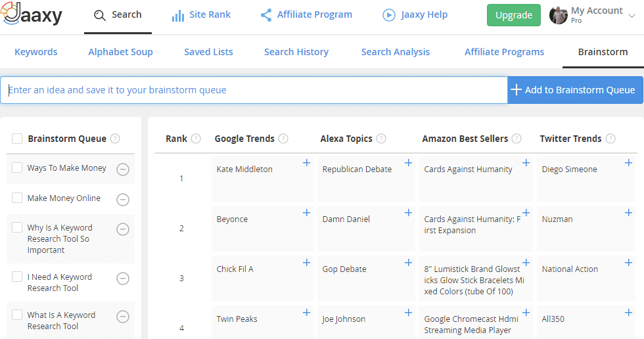The width and height of the screenshot is (644, 339).
Task: Open Jaaxy Help link
Action: point(415,14)
